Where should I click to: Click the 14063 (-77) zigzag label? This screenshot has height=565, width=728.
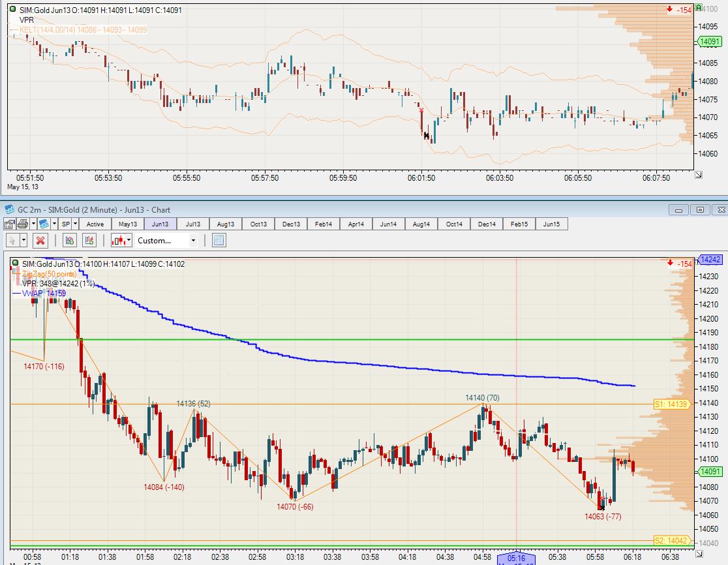pos(603,516)
